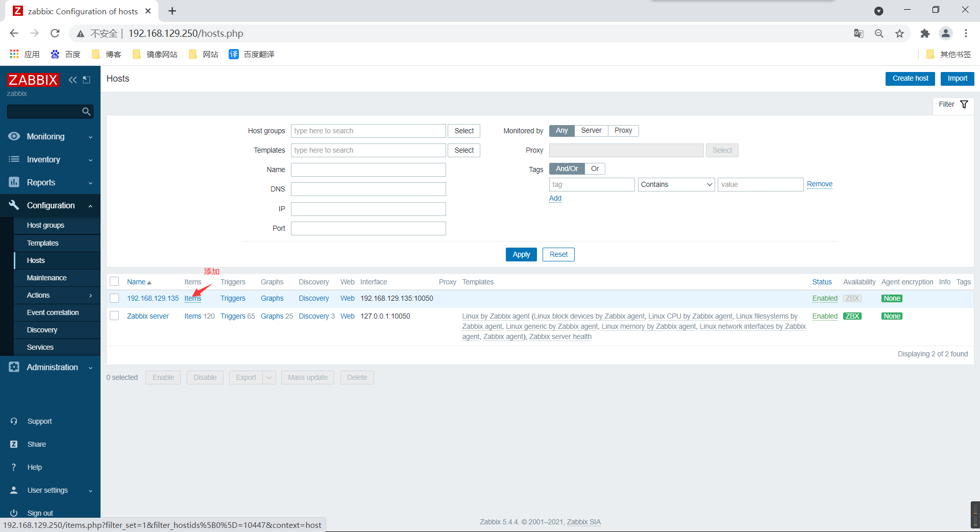Click the Help question mark icon
Image resolution: width=980 pixels, height=532 pixels.
pyautogui.click(x=14, y=467)
